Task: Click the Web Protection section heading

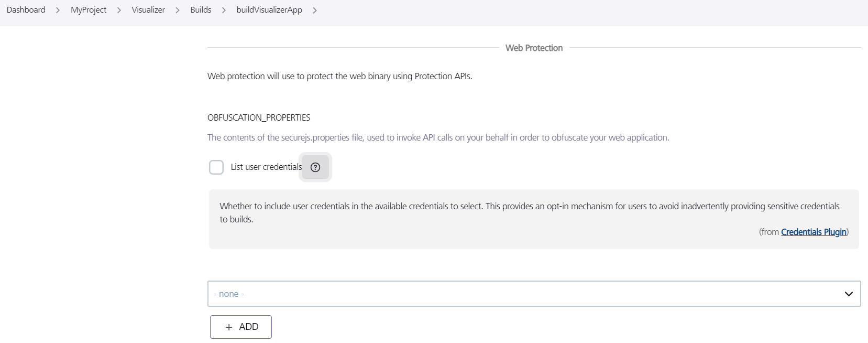Action: pos(534,48)
